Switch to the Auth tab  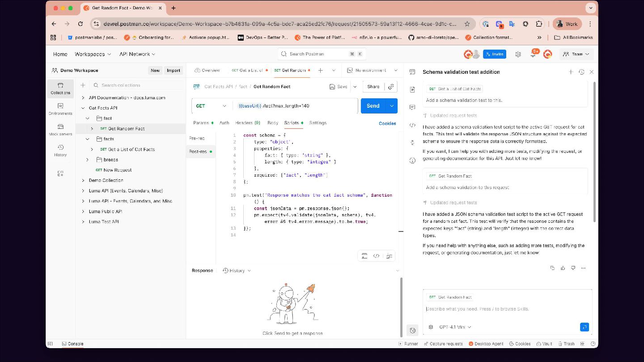tap(224, 123)
